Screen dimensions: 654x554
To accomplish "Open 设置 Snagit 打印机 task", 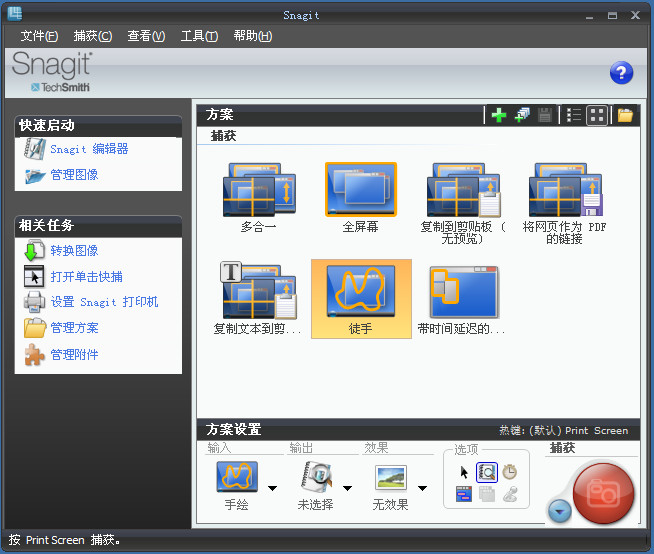I will point(104,302).
